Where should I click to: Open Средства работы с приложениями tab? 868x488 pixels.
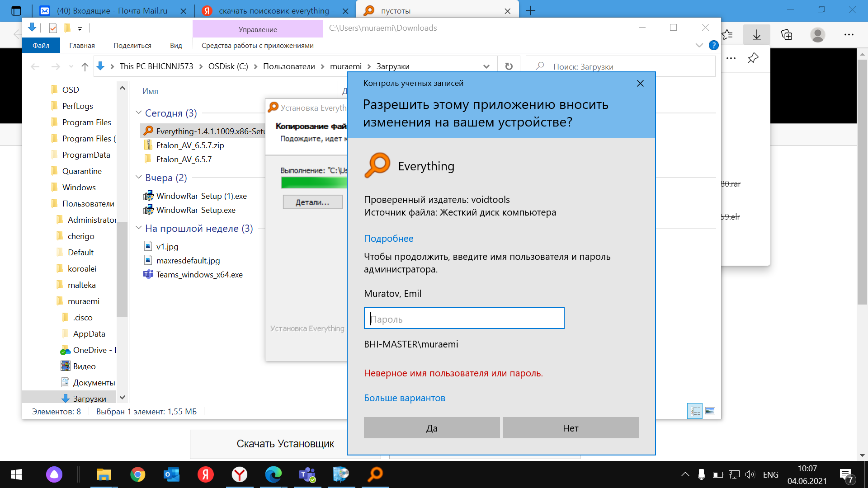[x=258, y=45]
